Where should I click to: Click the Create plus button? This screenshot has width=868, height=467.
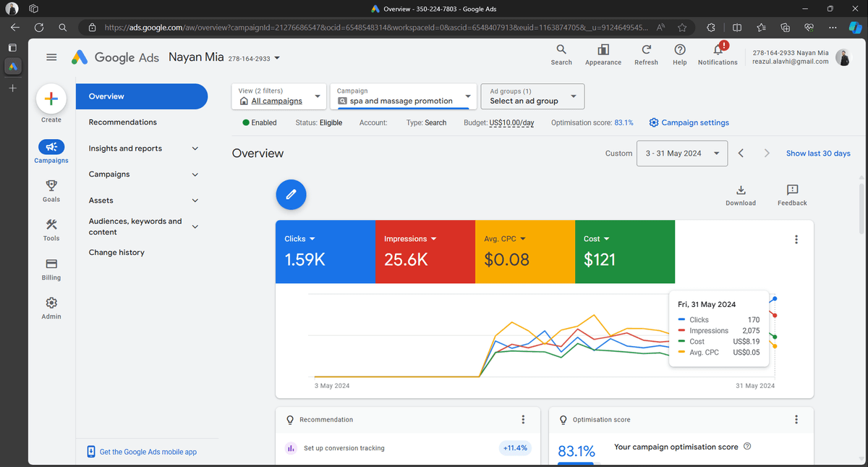[x=51, y=99]
